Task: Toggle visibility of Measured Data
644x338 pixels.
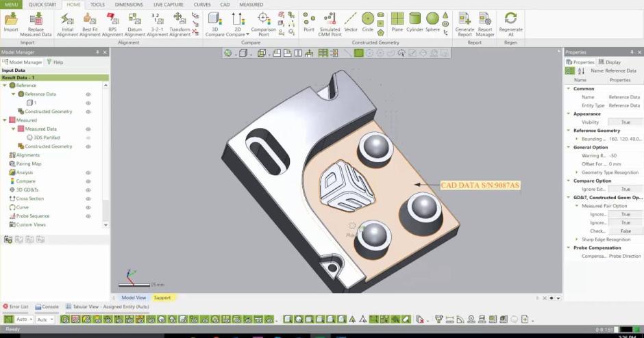Action: tap(88, 129)
